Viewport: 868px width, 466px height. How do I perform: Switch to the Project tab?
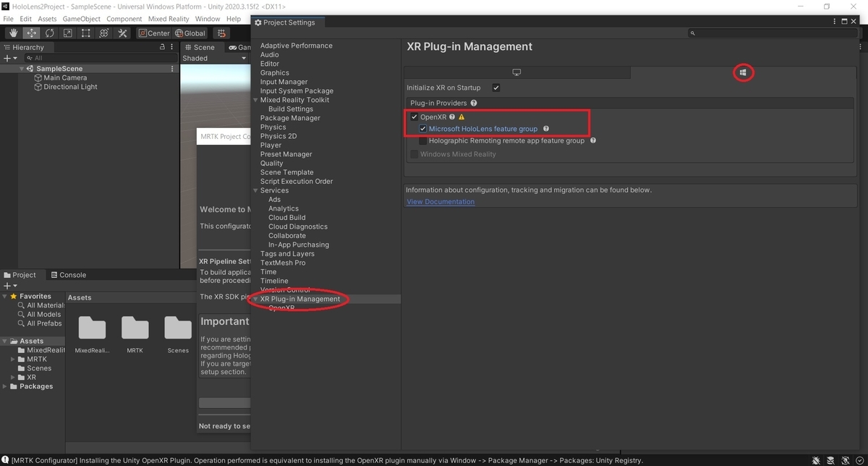20,275
